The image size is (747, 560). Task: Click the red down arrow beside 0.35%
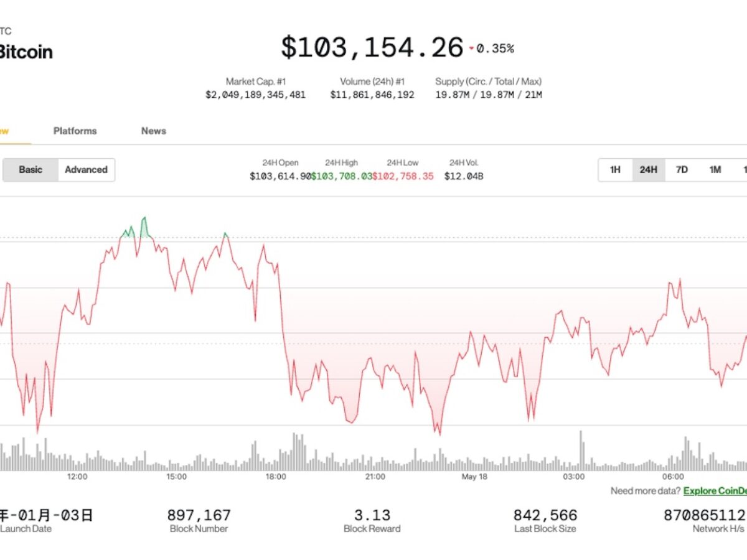471,49
